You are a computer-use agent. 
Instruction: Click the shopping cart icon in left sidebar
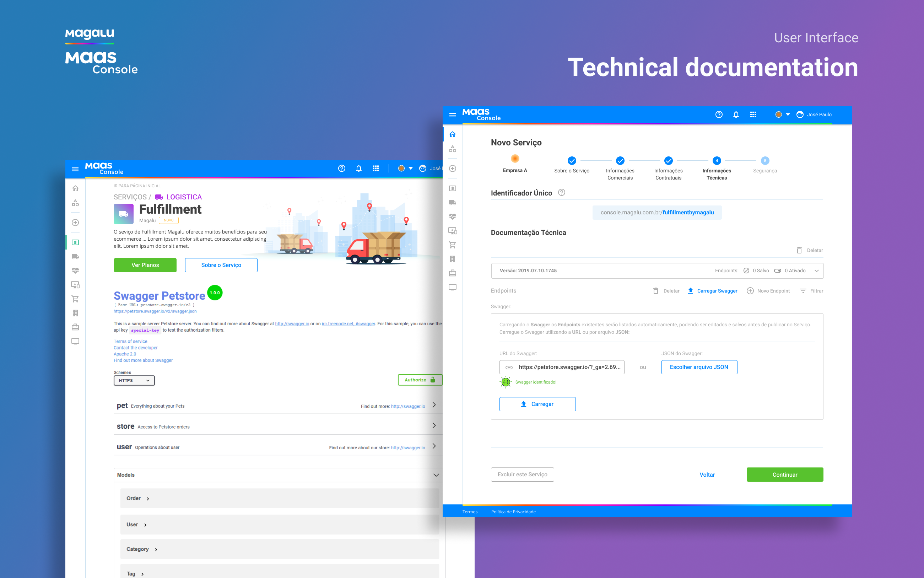point(75,299)
